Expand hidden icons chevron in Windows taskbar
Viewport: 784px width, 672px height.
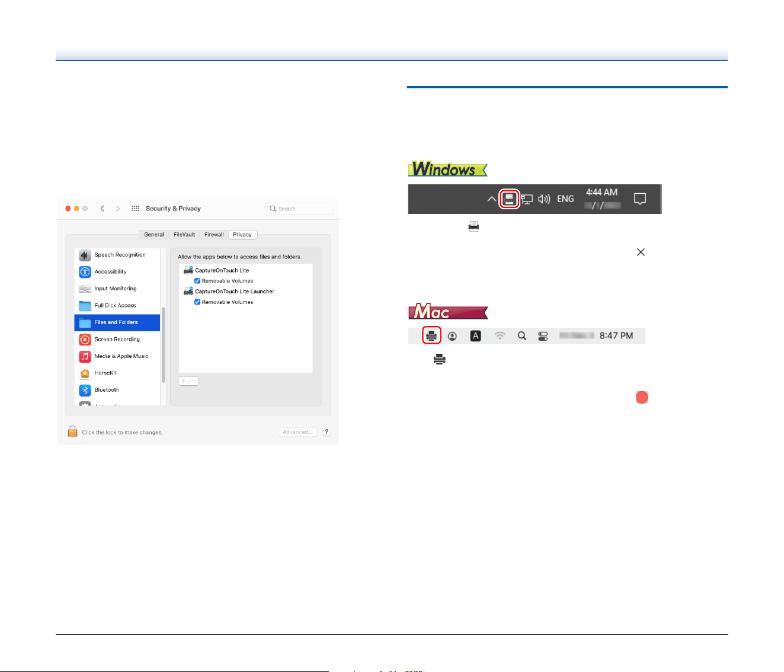click(491, 199)
